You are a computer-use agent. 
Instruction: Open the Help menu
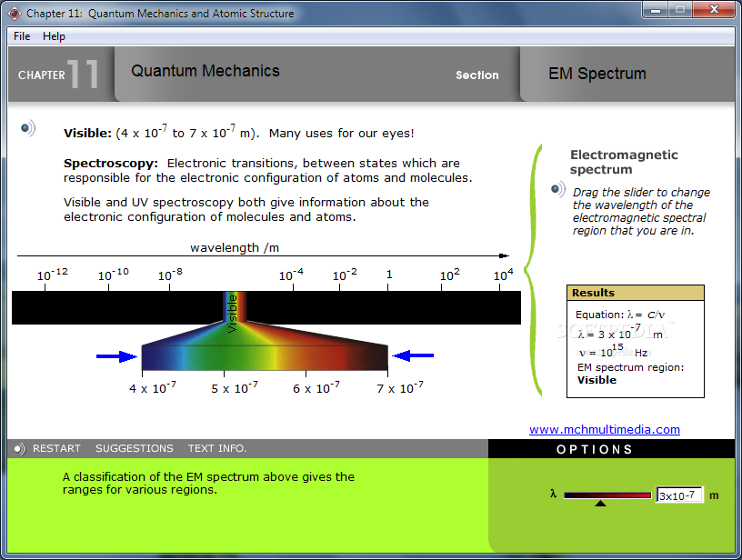click(54, 36)
